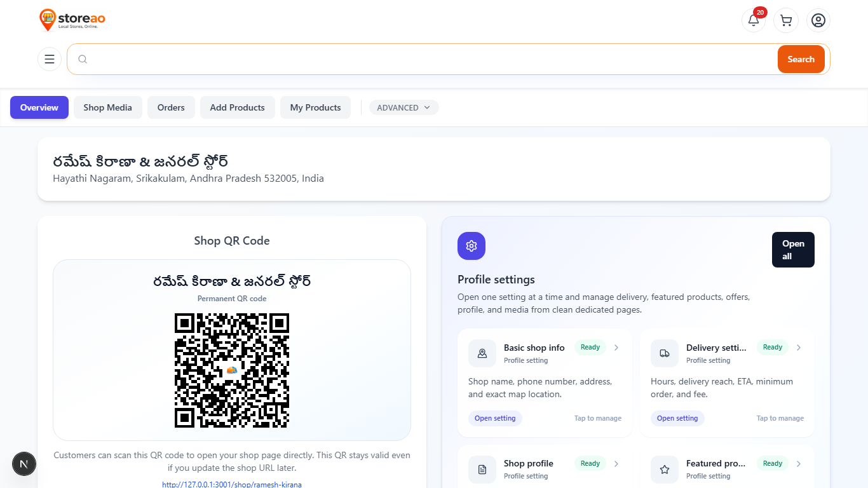Expand Shop profile chevron
This screenshot has height=488, width=868.
click(x=616, y=464)
